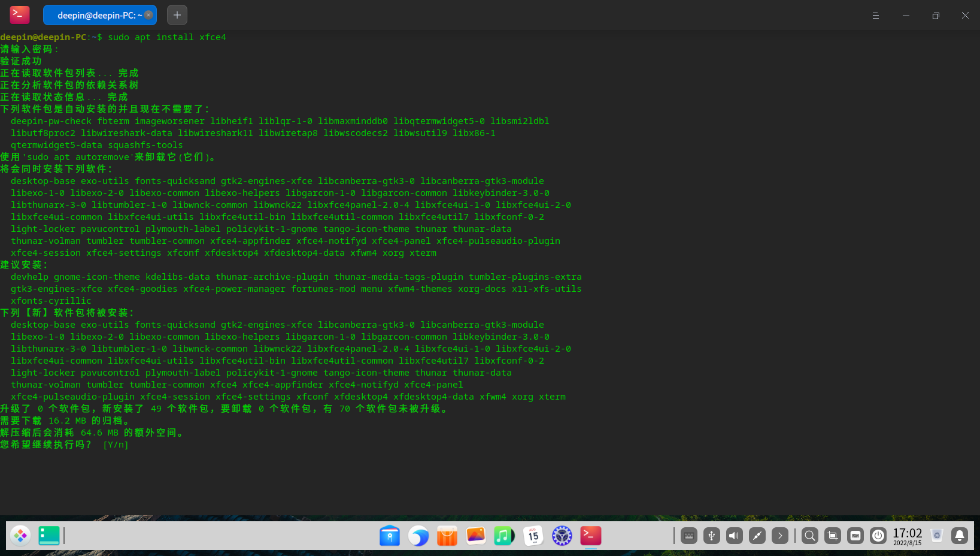Open the Control Center in the dock
Screen dimensions: 980x556
click(562, 536)
